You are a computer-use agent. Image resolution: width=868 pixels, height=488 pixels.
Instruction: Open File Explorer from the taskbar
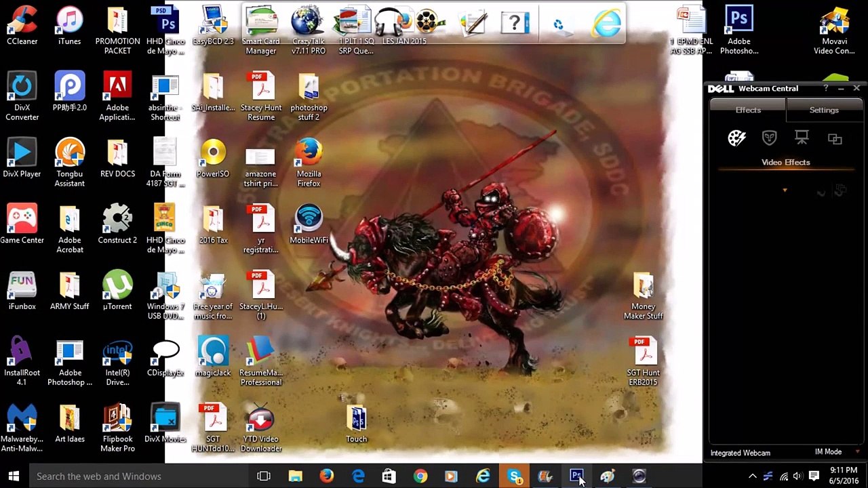(295, 476)
